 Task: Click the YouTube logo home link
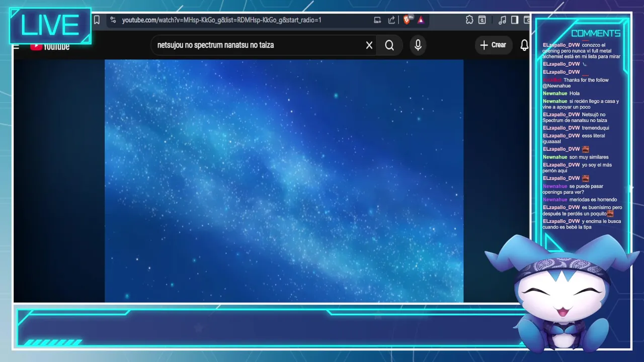[50, 46]
